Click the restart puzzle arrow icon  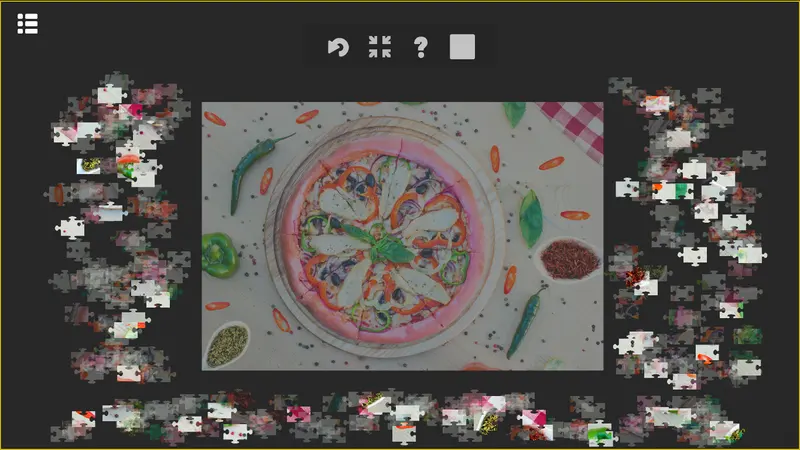(338, 47)
